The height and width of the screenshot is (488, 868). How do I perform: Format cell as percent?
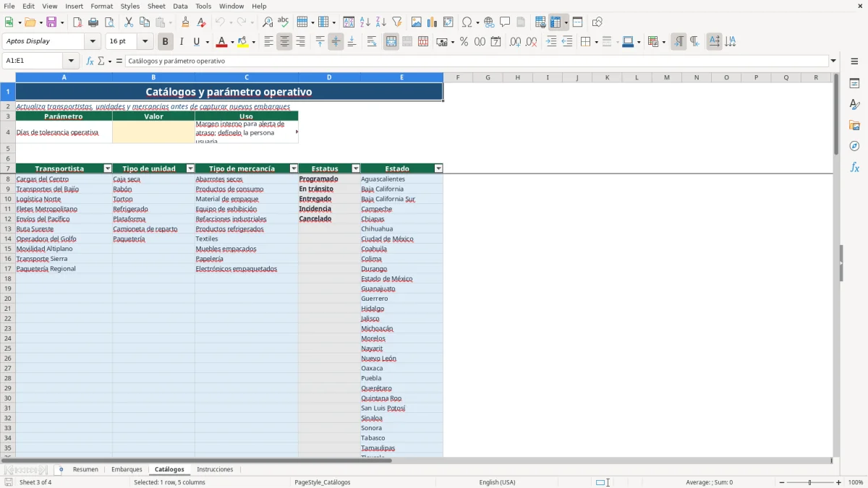tap(464, 42)
